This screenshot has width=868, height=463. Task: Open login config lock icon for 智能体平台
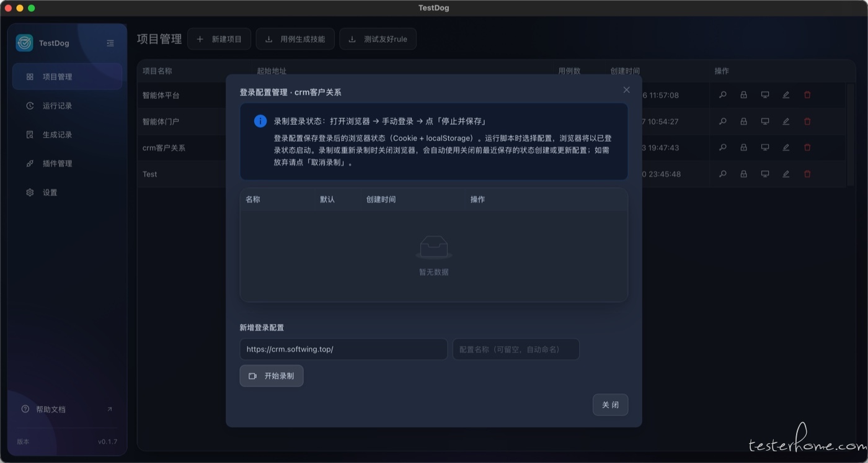(x=743, y=95)
